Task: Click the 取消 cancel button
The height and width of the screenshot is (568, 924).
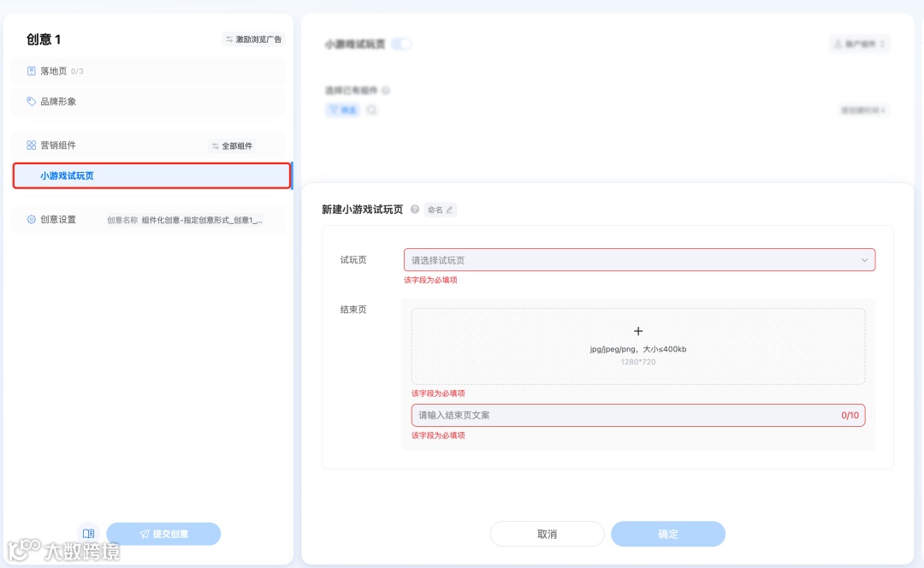Action: pyautogui.click(x=548, y=533)
